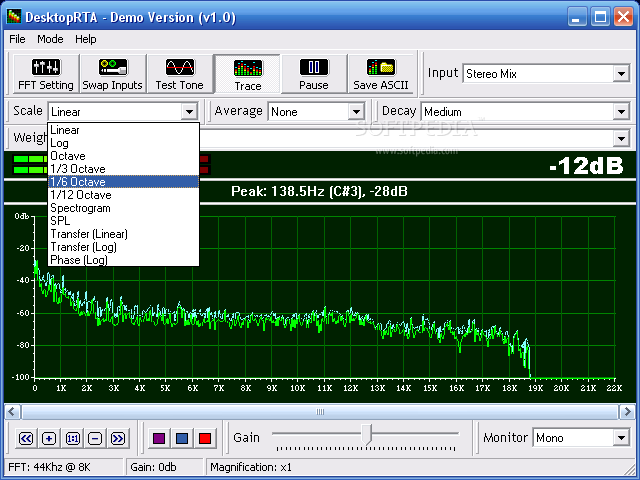
Task: Expand the Average dropdown
Action: (x=356, y=111)
